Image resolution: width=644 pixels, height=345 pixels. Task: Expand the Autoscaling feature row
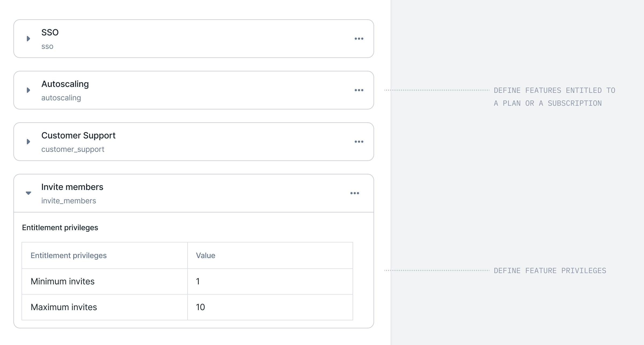(x=28, y=90)
